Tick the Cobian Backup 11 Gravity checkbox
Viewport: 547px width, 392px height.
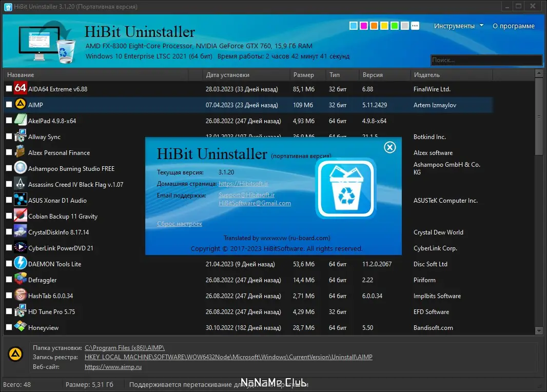click(x=9, y=216)
